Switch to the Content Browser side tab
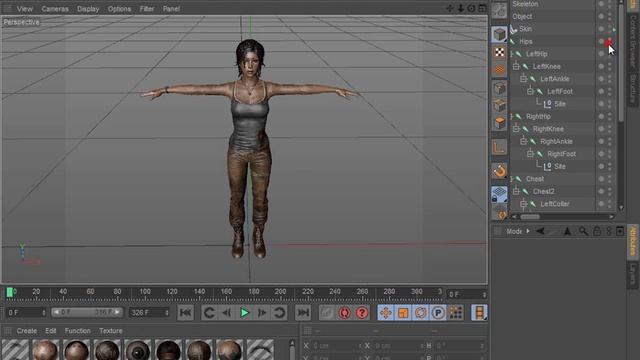 click(633, 41)
